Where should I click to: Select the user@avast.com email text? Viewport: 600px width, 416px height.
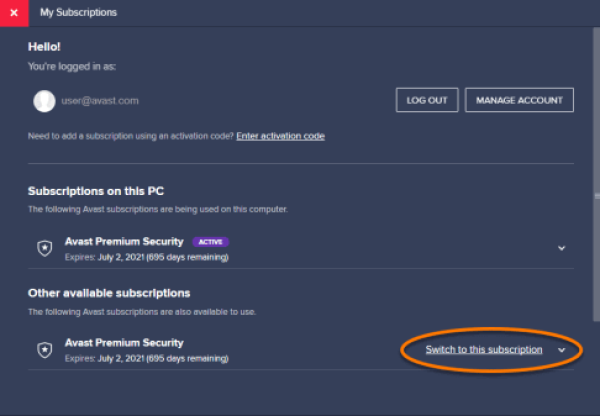(100, 101)
